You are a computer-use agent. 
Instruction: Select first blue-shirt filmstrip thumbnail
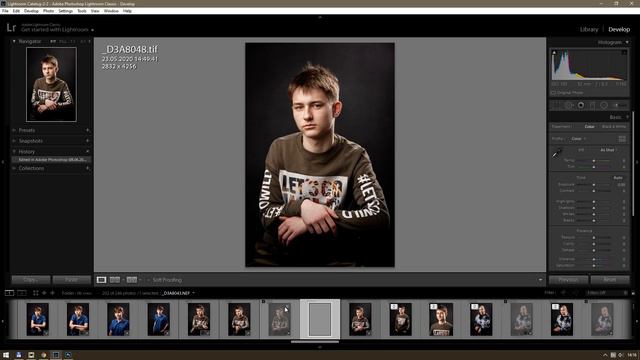click(x=38, y=319)
